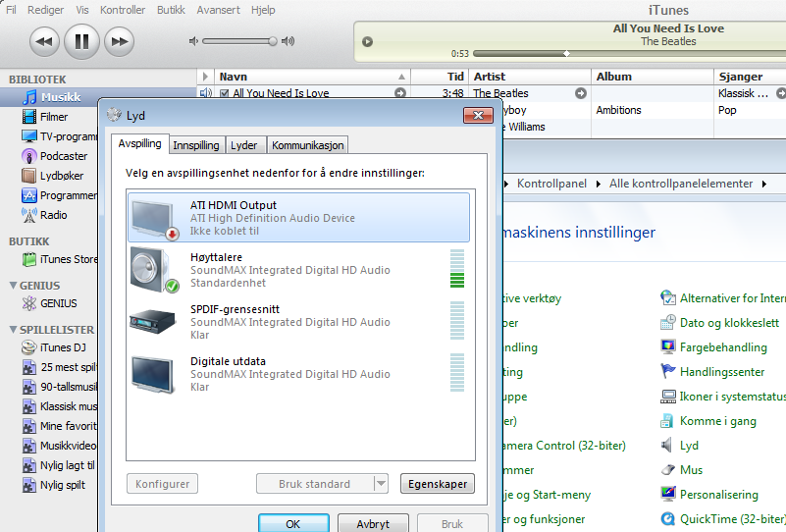Collapse the GENIUS section

pos(13,286)
